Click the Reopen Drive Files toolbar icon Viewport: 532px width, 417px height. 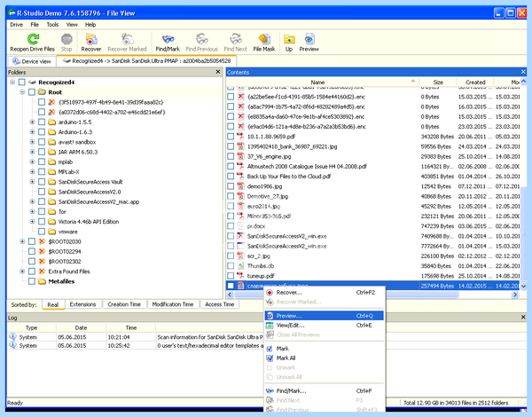coord(33,39)
